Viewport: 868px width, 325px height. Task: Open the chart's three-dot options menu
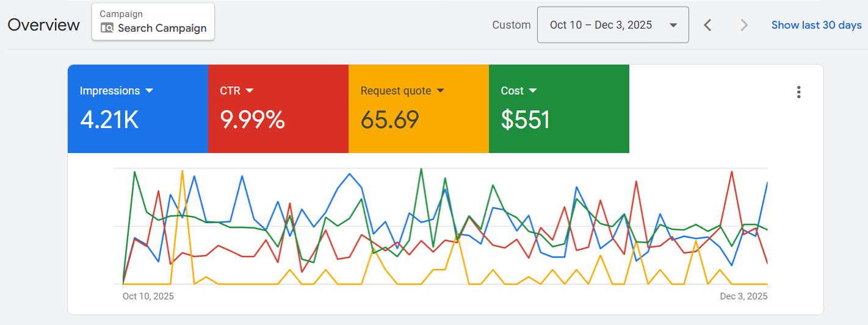coord(798,92)
